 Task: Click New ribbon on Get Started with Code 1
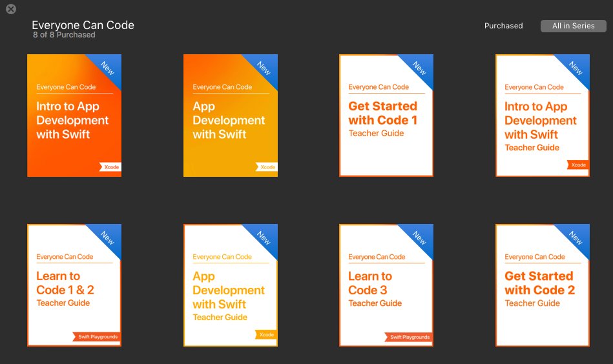[x=419, y=68]
